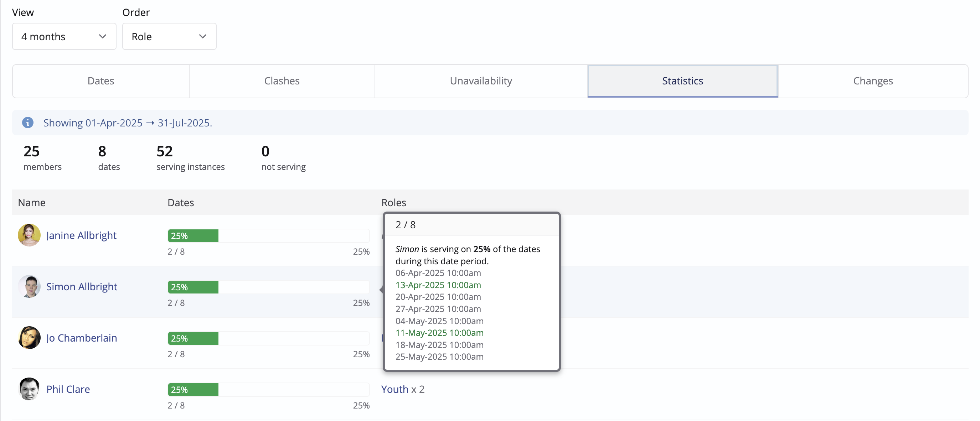The height and width of the screenshot is (421, 980).
Task: Click Janine Allbright's avatar photo
Action: (x=29, y=235)
